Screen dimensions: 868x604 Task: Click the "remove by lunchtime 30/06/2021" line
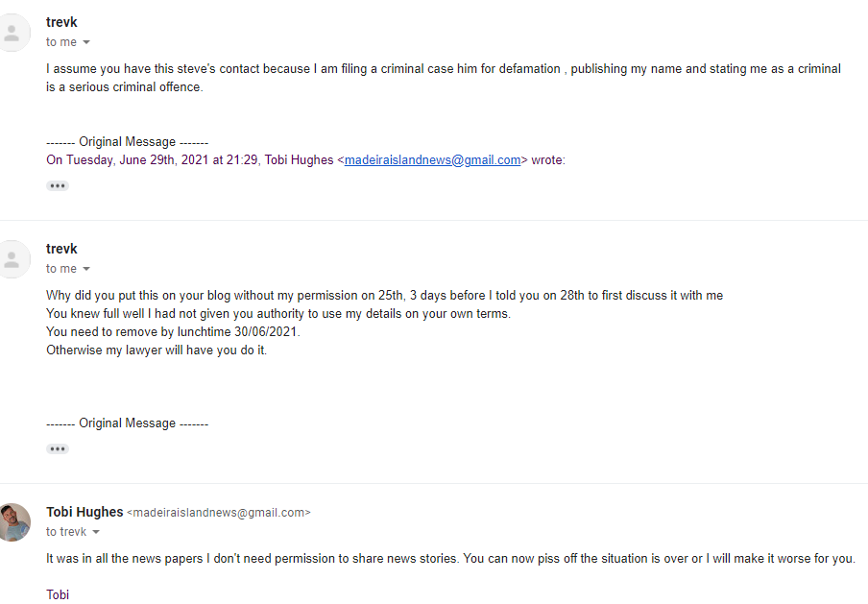point(173,331)
